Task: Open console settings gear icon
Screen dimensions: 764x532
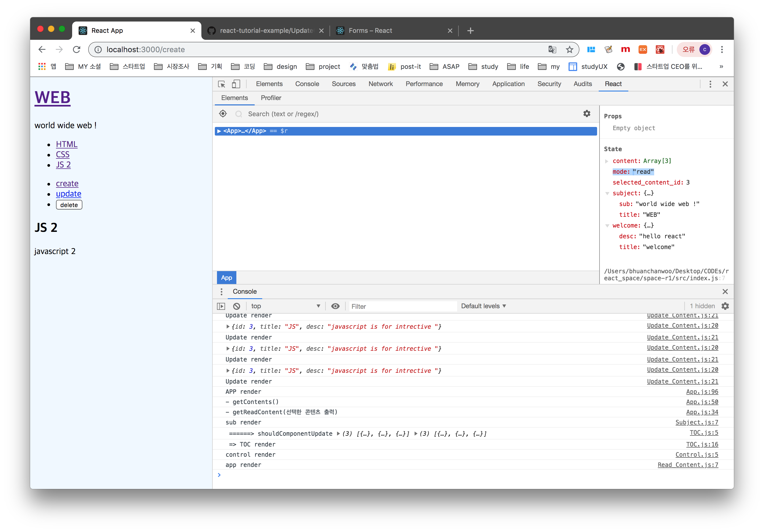Action: pos(725,306)
